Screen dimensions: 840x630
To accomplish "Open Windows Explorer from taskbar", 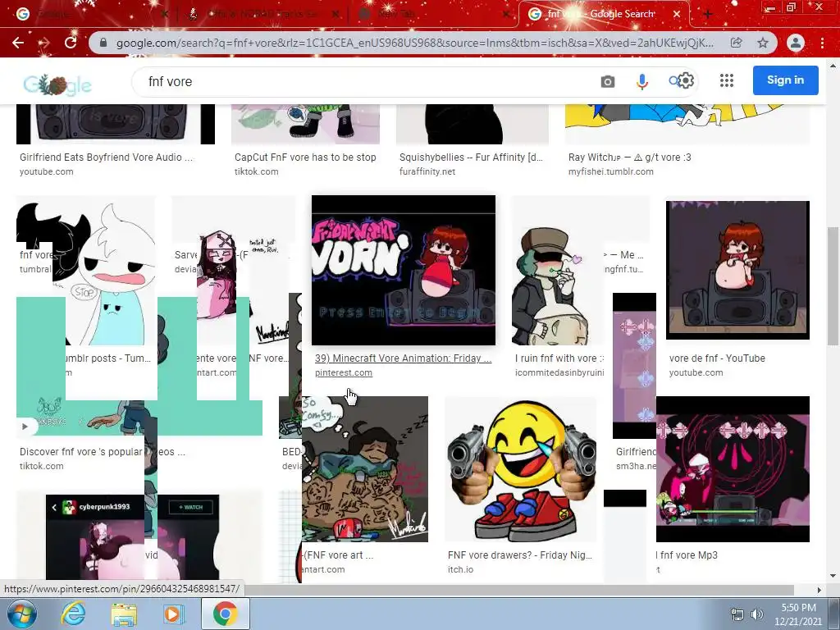I will point(123,614).
